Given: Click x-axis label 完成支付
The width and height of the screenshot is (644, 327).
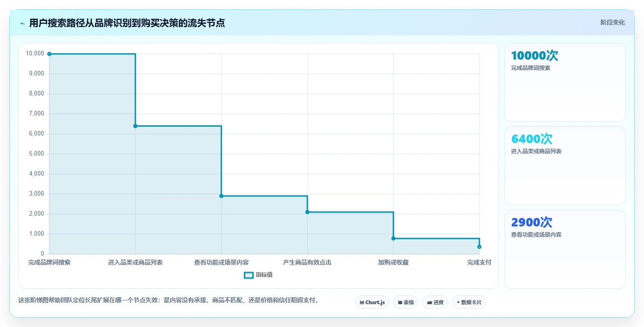Looking at the screenshot, I should pos(479,263).
